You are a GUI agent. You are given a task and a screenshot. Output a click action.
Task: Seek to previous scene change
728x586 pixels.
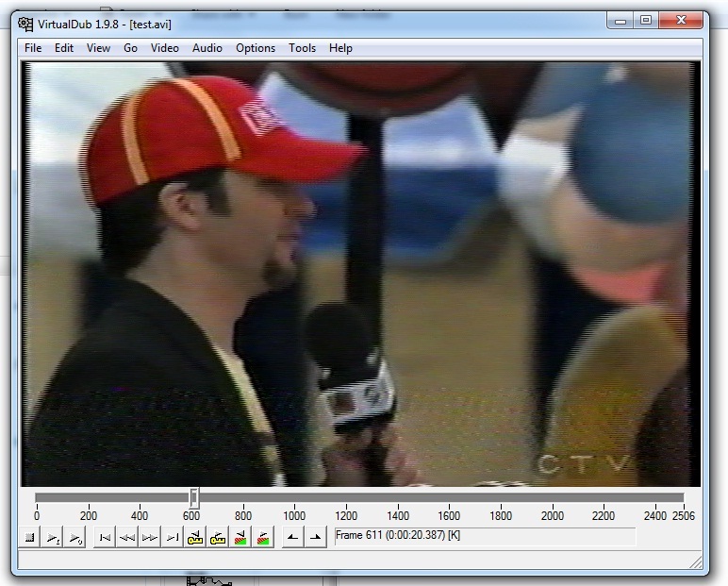point(240,537)
